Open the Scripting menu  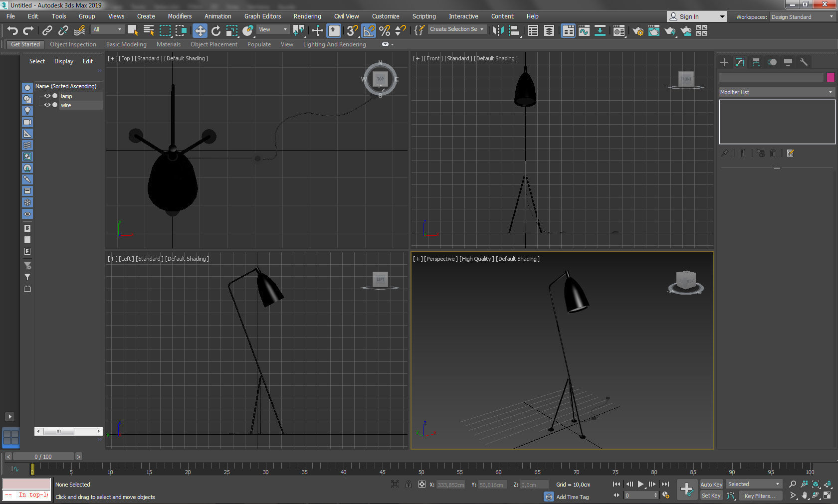pos(424,16)
